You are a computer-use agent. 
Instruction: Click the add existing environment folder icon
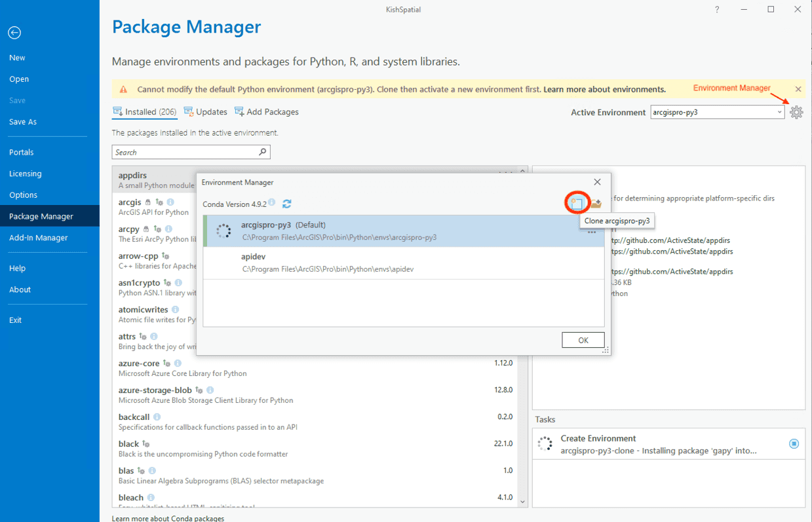[x=596, y=204]
